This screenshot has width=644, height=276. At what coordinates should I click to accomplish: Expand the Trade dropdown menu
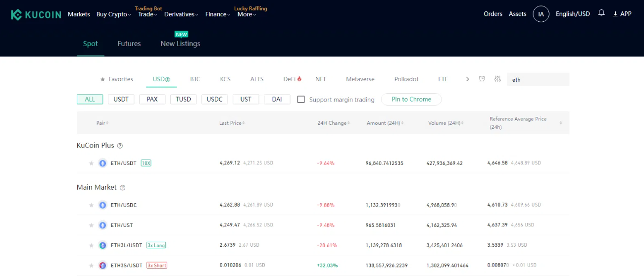coord(148,14)
